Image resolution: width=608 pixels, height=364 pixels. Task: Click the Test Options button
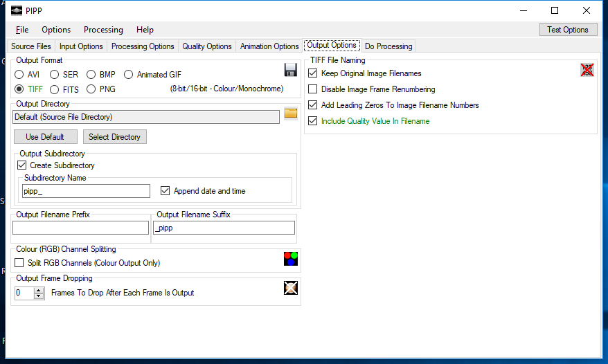[568, 30]
